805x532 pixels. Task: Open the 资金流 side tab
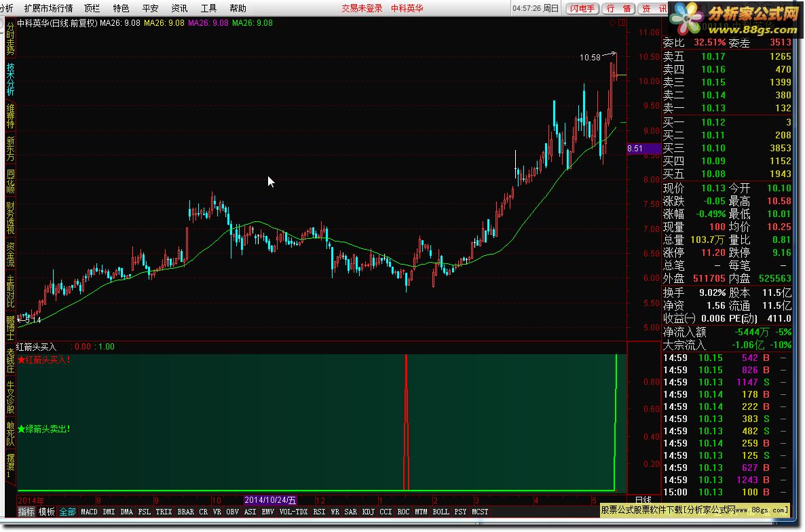10,254
